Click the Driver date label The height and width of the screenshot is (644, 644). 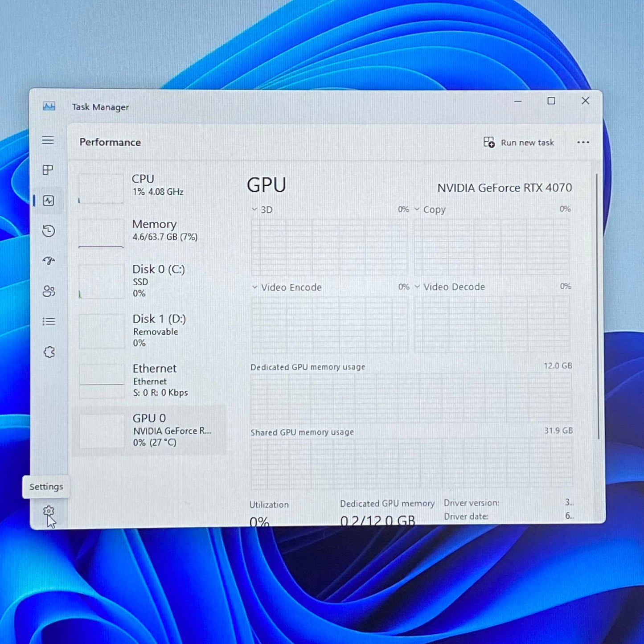(x=466, y=516)
